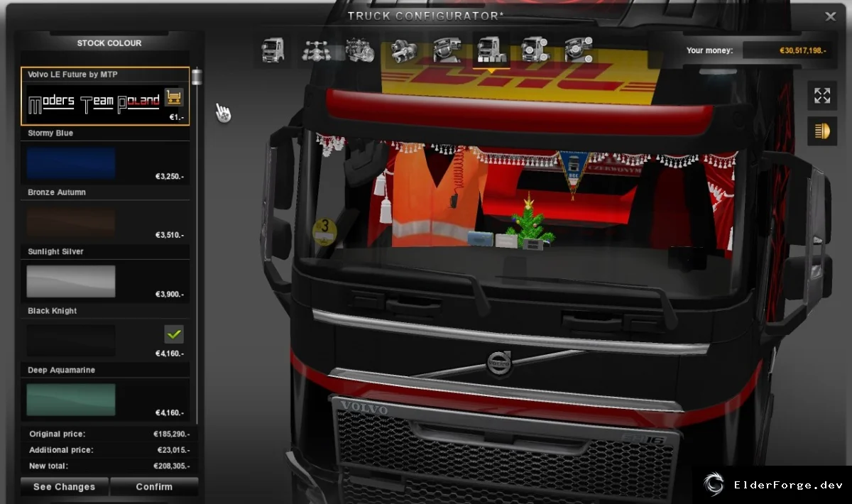Click the Additional price value €23,015
Image resolution: width=852 pixels, height=504 pixels.
pyautogui.click(x=173, y=450)
